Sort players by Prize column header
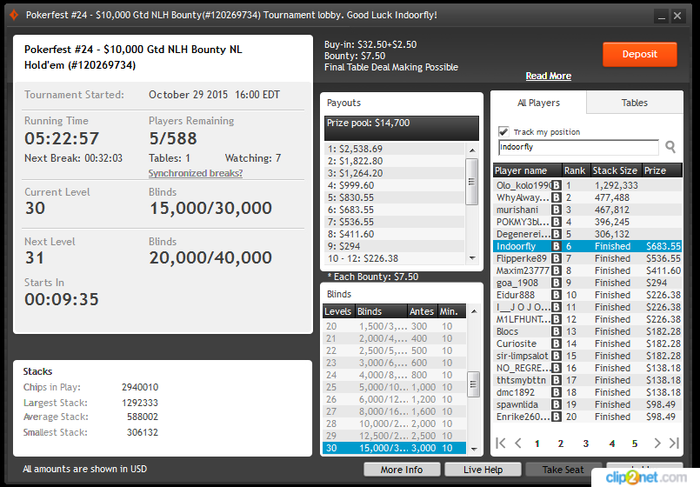This screenshot has height=487, width=700. [x=662, y=171]
